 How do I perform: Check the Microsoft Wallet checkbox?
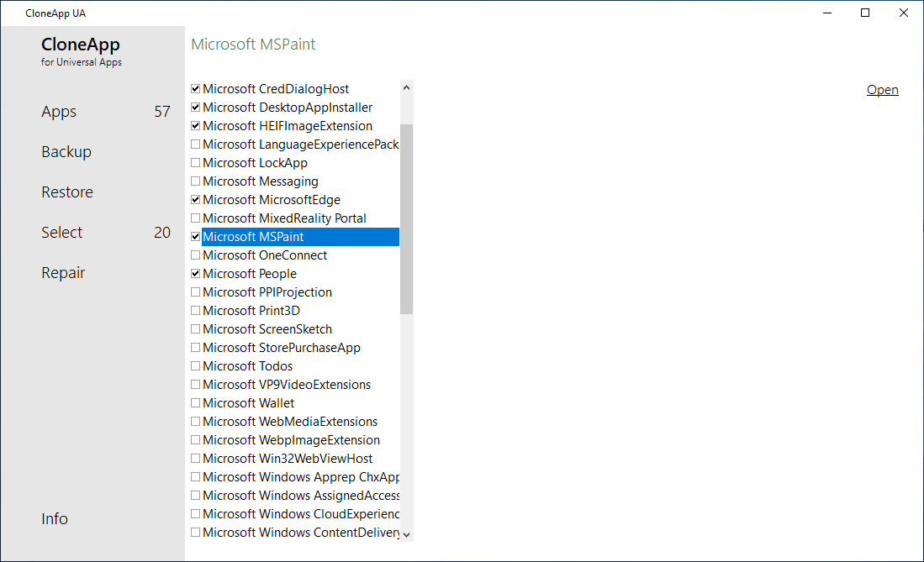click(196, 403)
